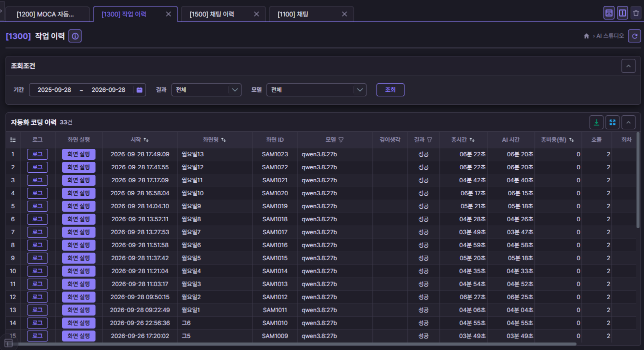Sort by 총비용(원) column arrows
Viewport: 644px width, 350px height.
point(571,140)
